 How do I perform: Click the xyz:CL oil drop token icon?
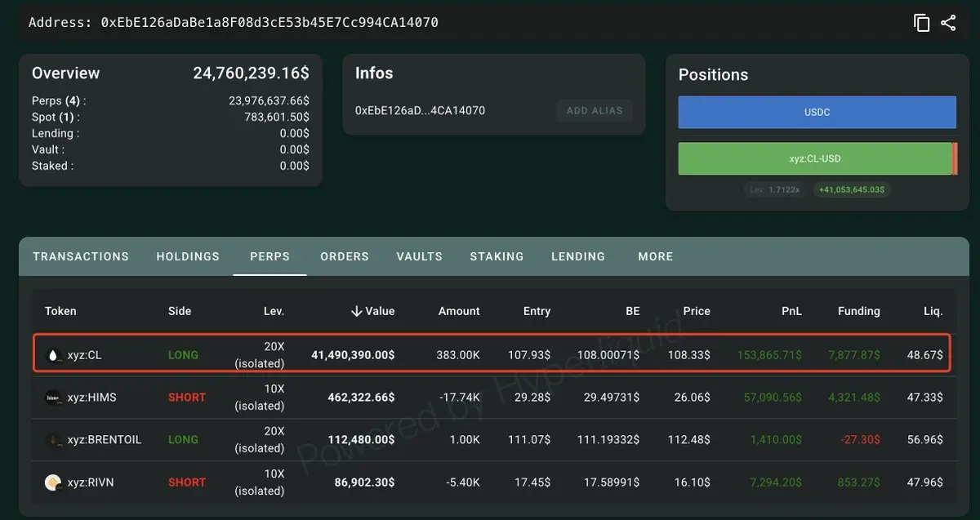tap(54, 355)
